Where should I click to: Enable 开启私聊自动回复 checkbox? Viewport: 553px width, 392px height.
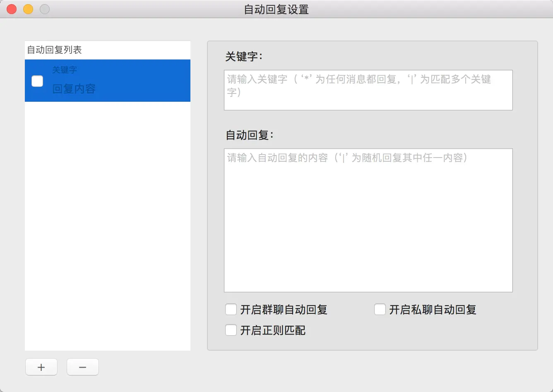(380, 309)
